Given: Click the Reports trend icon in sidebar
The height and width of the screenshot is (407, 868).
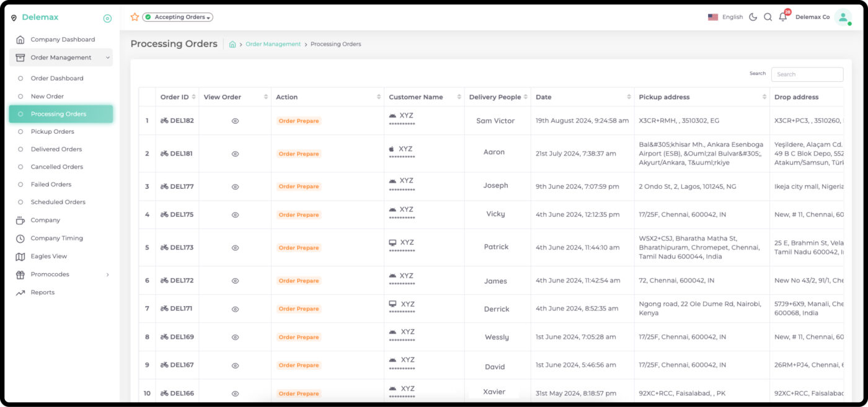Looking at the screenshot, I should [x=20, y=292].
